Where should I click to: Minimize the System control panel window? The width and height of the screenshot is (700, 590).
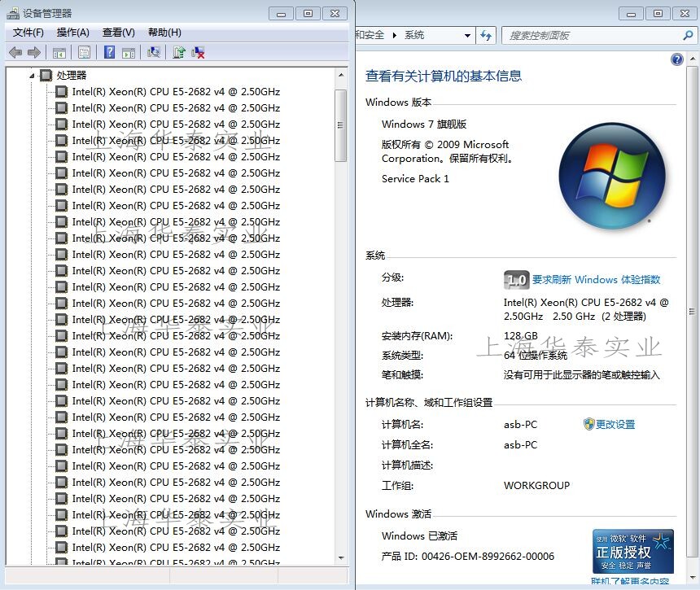click(x=632, y=14)
